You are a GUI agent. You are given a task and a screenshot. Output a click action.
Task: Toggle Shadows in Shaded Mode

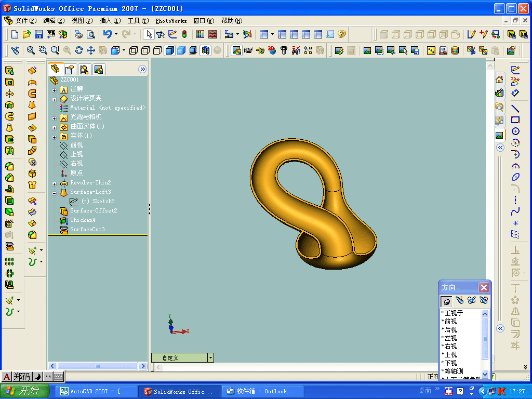pos(193,50)
